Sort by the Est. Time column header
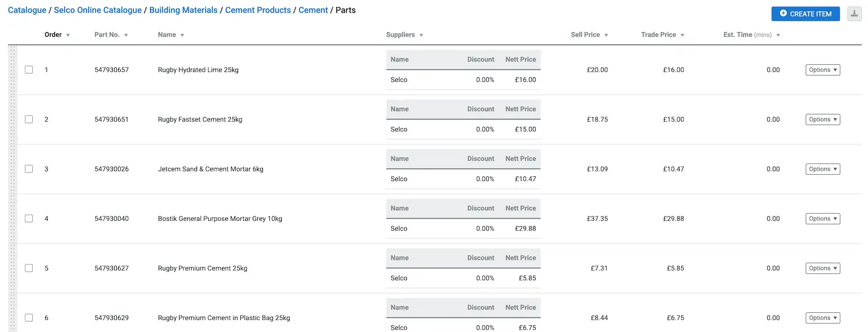This screenshot has height=332, width=868. 752,35
